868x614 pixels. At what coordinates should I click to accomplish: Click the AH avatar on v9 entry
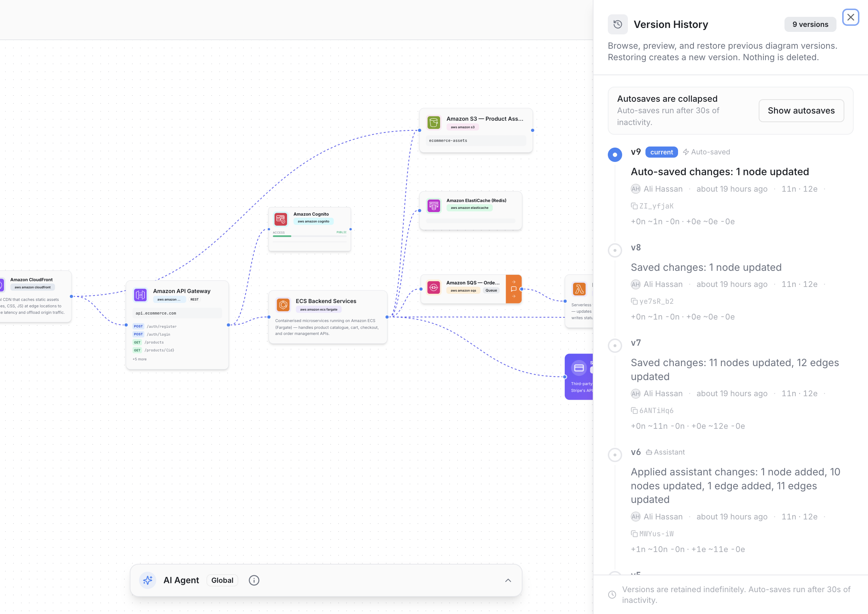tap(635, 189)
